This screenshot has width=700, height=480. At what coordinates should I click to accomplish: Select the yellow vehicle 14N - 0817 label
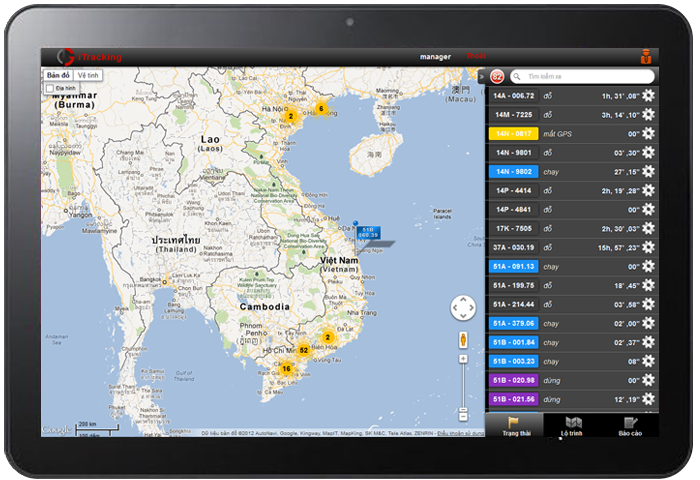(x=513, y=134)
